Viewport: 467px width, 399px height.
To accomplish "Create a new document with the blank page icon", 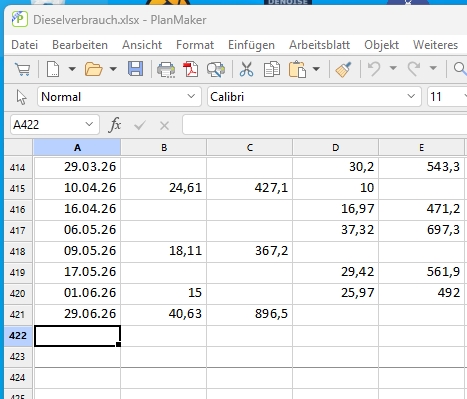I will [53, 69].
